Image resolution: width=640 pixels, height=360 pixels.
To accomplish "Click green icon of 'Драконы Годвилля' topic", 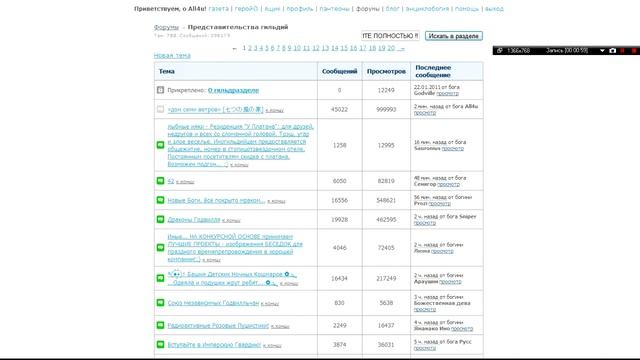I will [x=160, y=219].
